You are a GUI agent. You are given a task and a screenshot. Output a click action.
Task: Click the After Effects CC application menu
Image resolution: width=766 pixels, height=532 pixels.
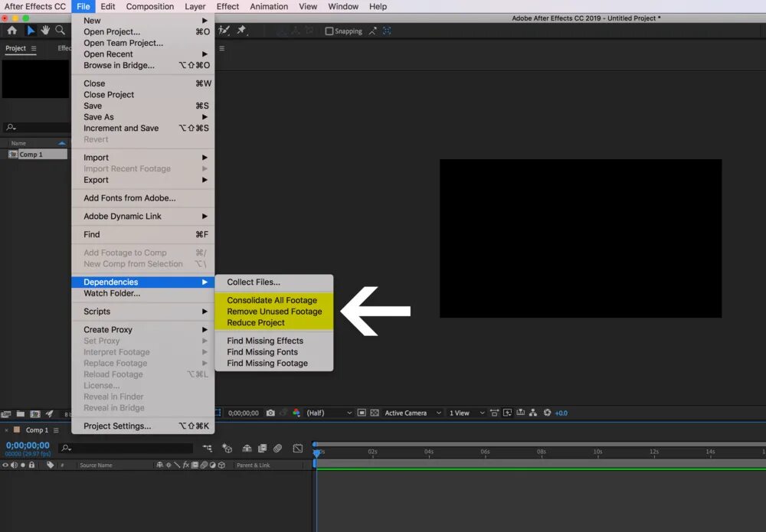[x=34, y=6]
